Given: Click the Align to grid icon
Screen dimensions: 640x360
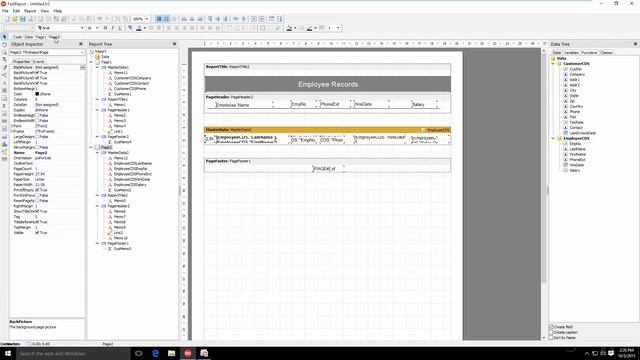Looking at the screenshot, I should coord(167,19).
